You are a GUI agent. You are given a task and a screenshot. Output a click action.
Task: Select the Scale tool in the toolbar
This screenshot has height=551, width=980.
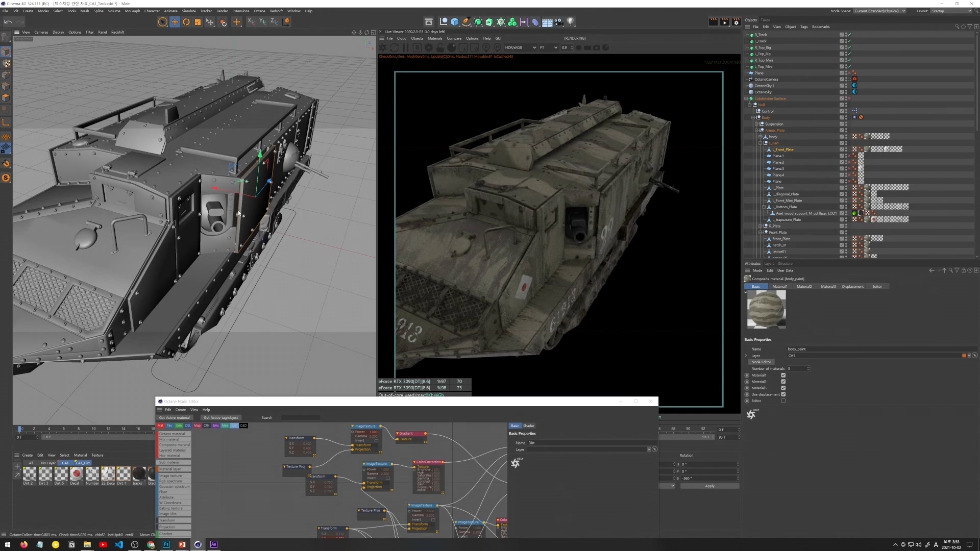(198, 22)
